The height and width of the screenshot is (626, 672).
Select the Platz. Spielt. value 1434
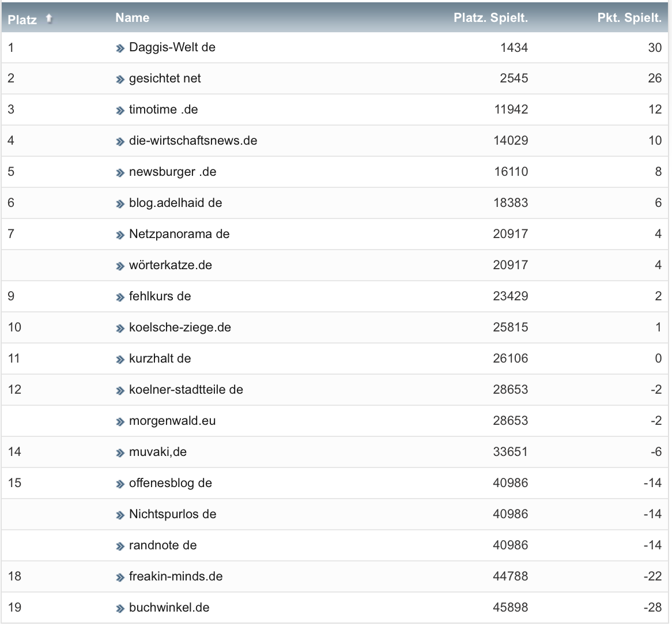tap(514, 47)
